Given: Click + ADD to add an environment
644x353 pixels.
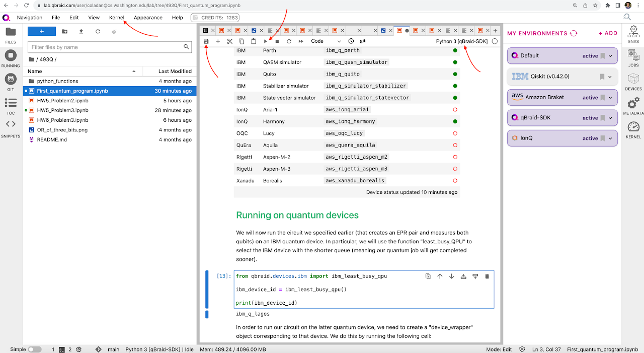Looking at the screenshot, I should [608, 33].
